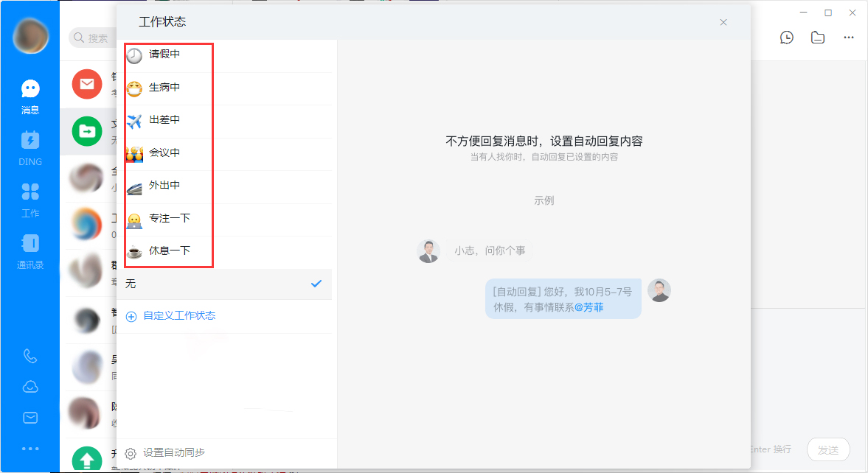Select the 无 status option
This screenshot has width=868, height=473.
[x=131, y=284]
